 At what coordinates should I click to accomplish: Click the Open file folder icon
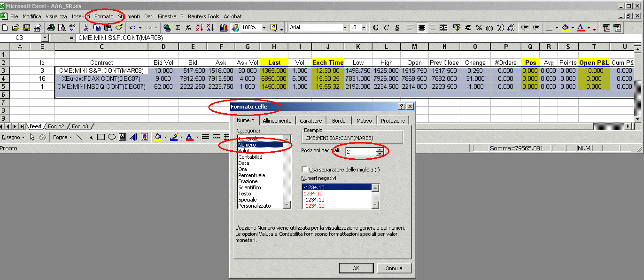click(16, 28)
